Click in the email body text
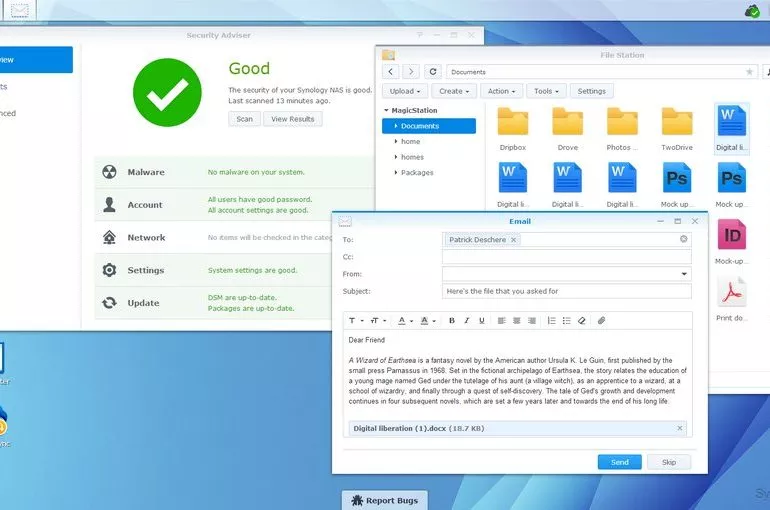Viewport: 770px width, 510px height. (x=518, y=380)
